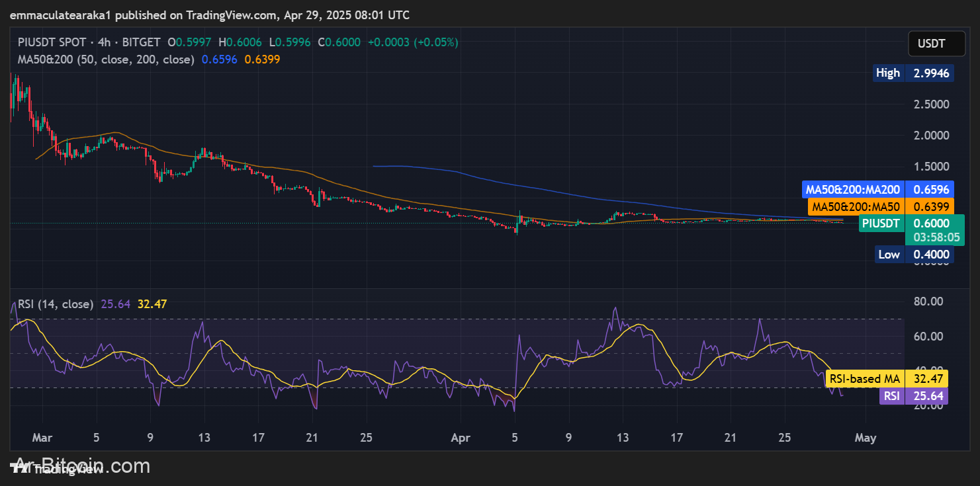The image size is (980, 486).
Task: Click the High 2.9946 price label
Action: (913, 73)
